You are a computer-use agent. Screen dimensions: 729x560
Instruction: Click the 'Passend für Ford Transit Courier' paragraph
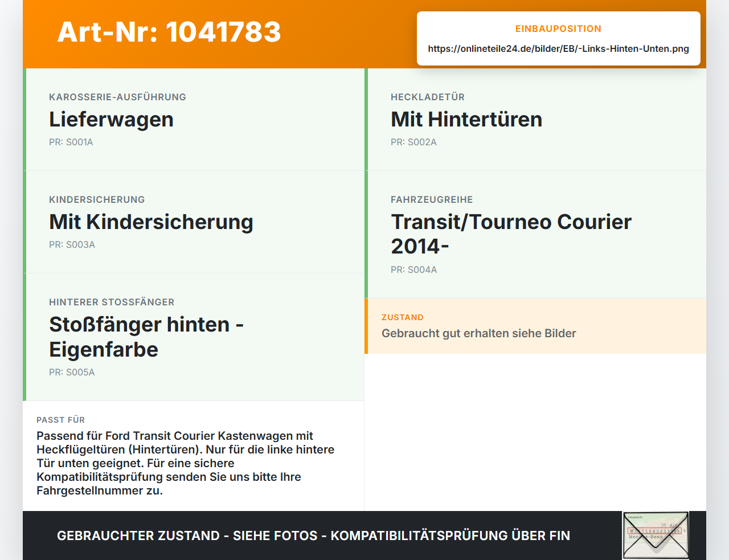click(185, 463)
